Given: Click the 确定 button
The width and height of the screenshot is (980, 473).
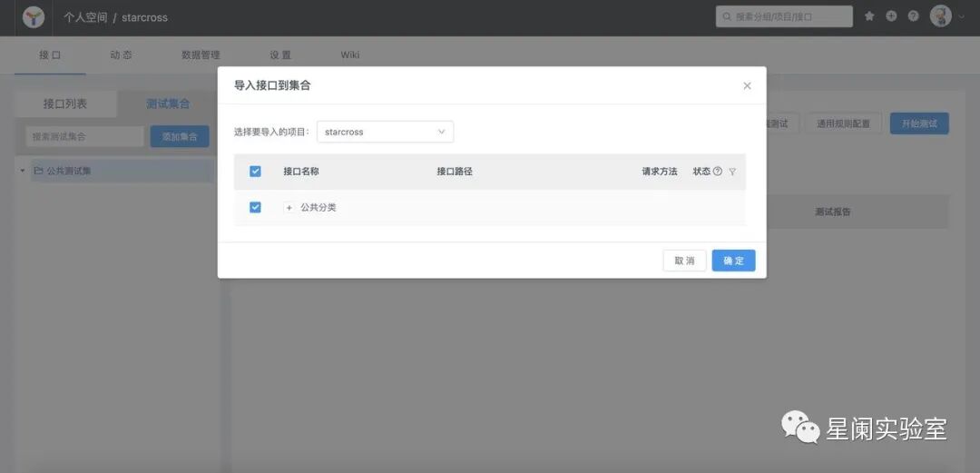Looking at the screenshot, I should tap(734, 261).
